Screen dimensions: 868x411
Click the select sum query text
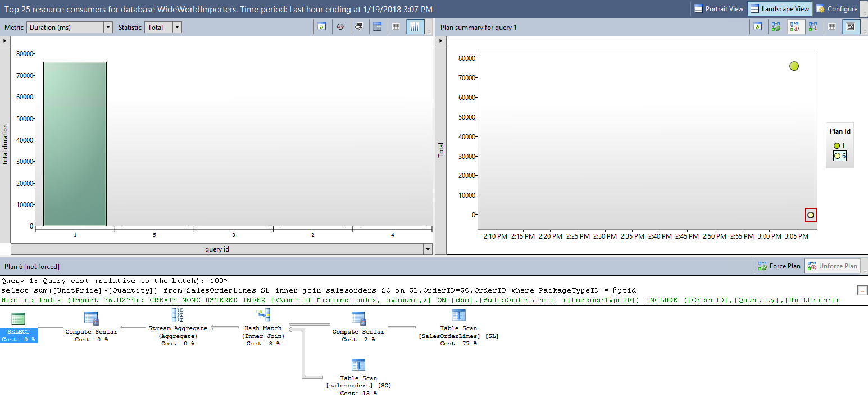click(319, 290)
